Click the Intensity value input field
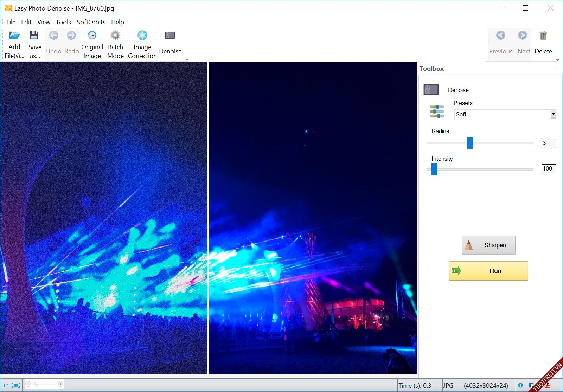This screenshot has height=392, width=563. tap(549, 169)
